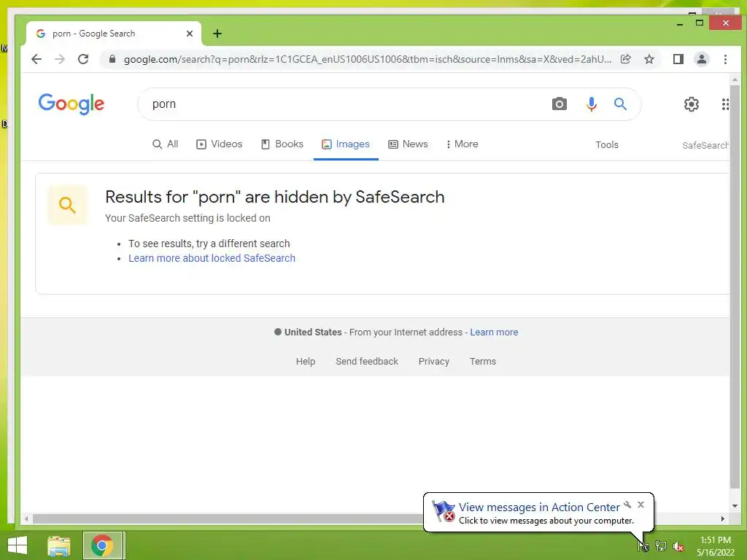The height and width of the screenshot is (560, 747).
Task: Click the network tray icon
Action: point(660,546)
